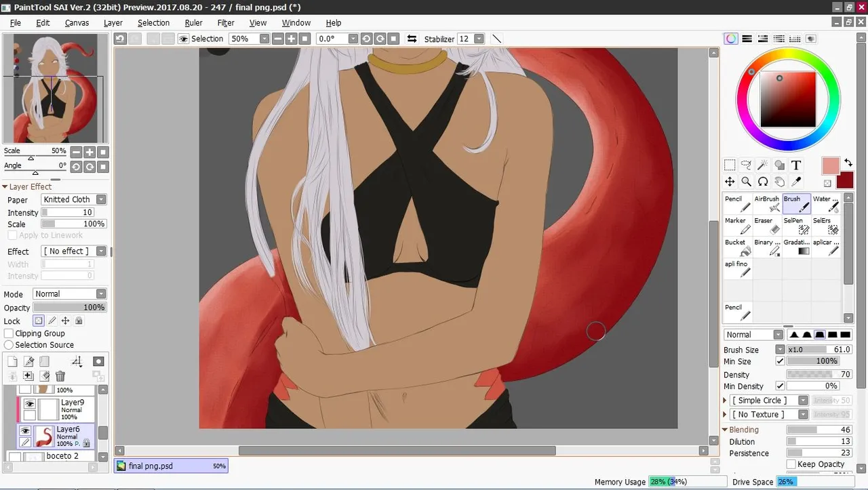Toggle Selection visibility eye in toolbar
Viewport: 868px width, 490px height.
point(183,39)
